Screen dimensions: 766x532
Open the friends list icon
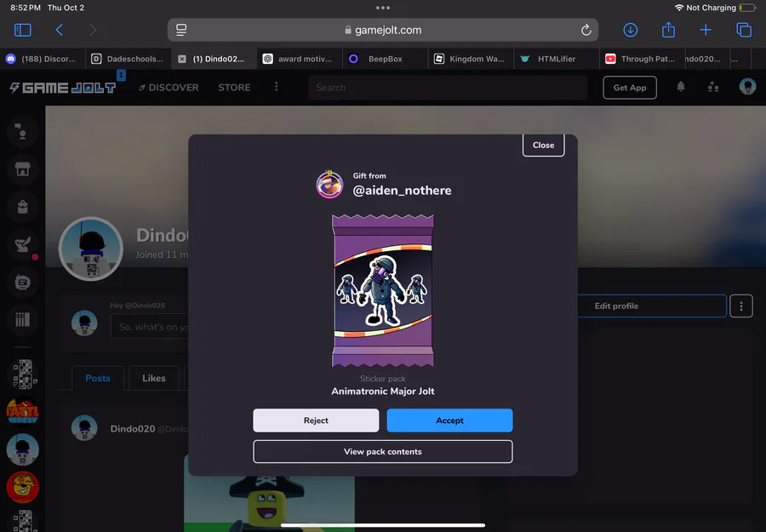[713, 87]
